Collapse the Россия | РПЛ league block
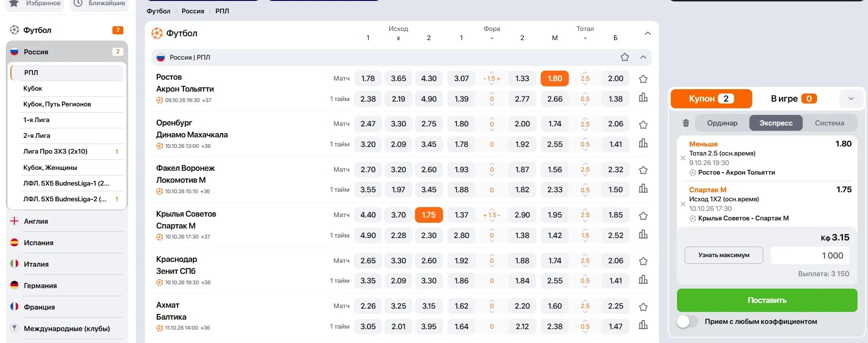Screen dimensions: 868x343 click(x=643, y=57)
